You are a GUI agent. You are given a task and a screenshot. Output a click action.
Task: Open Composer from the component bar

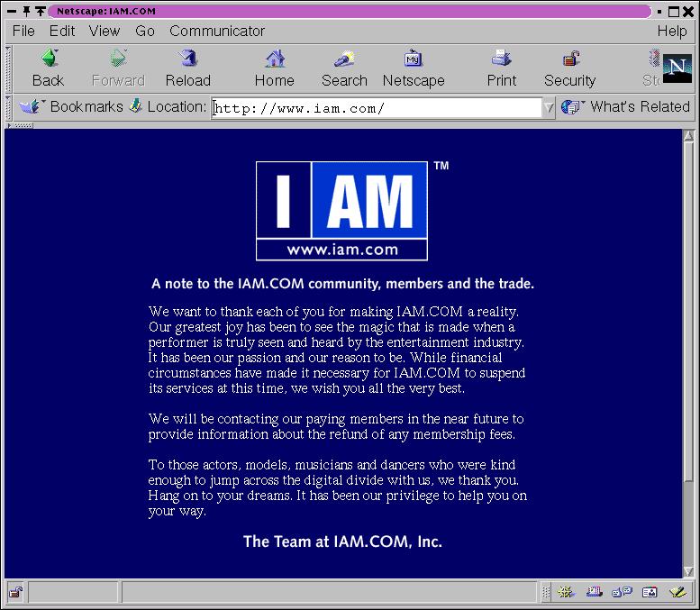pyautogui.click(x=678, y=593)
